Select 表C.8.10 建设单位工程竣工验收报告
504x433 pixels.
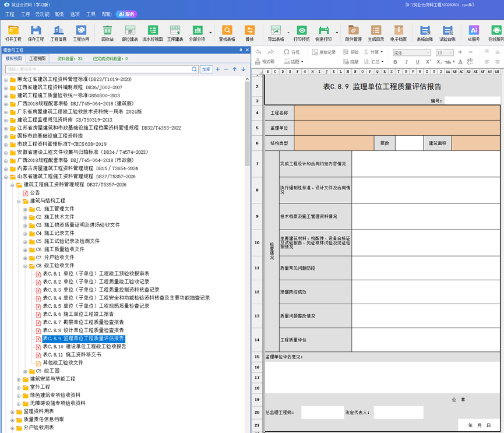(84, 347)
